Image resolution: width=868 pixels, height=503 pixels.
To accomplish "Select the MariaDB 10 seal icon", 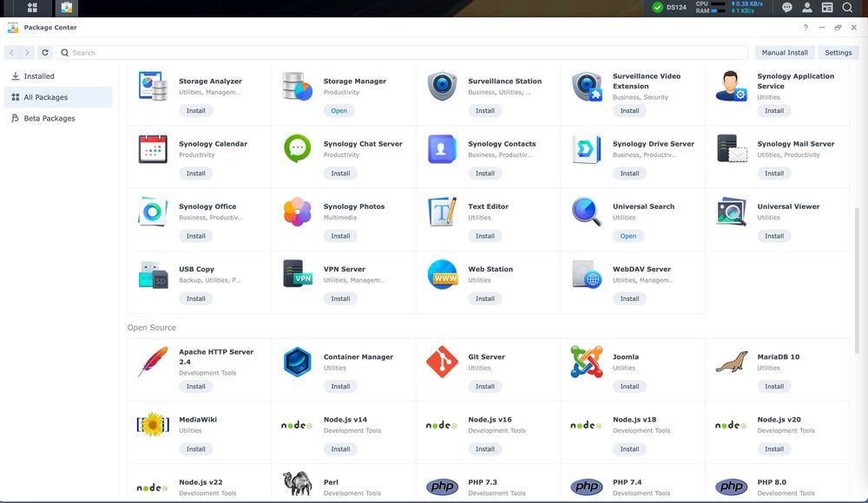I will pos(731,362).
